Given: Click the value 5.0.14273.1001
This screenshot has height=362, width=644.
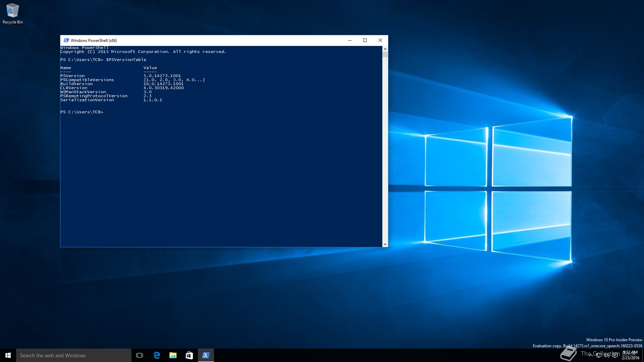Looking at the screenshot, I should coord(162,76).
